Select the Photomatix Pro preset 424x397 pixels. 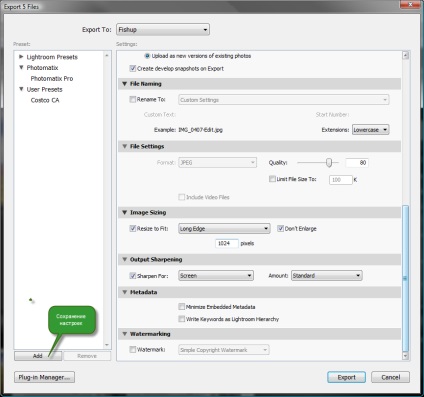click(x=52, y=79)
